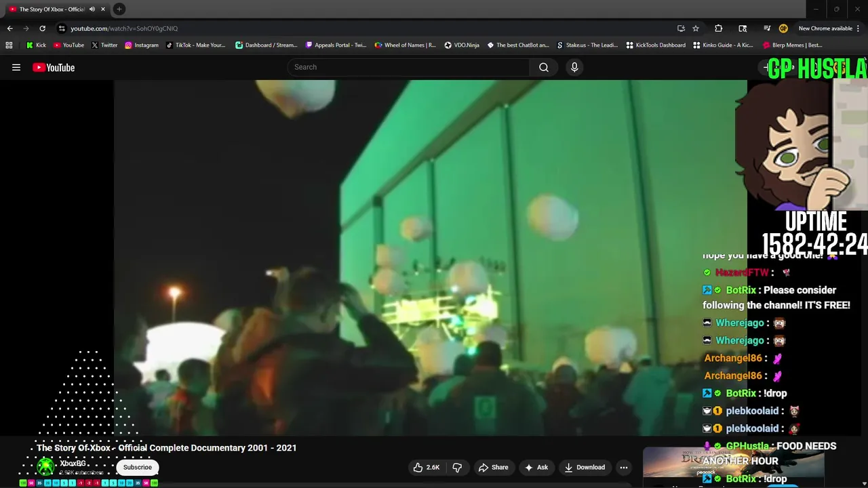Open the XboxBG channel avatar

(x=45, y=466)
